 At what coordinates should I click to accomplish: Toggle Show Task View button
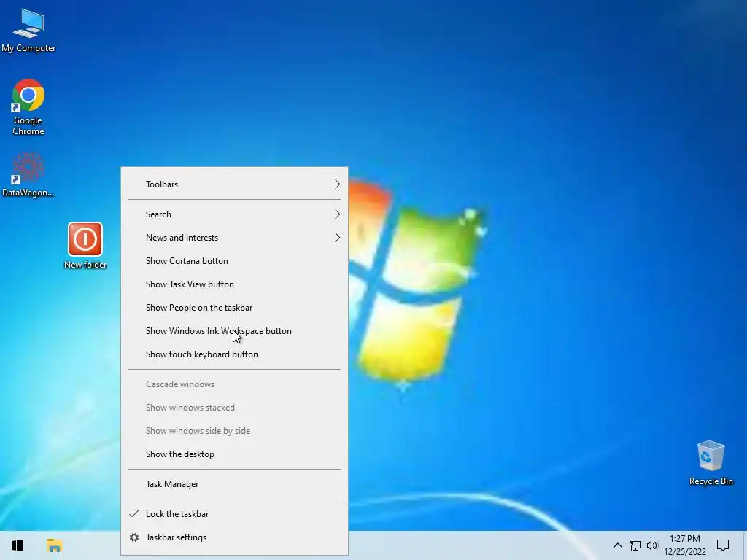(x=235, y=284)
